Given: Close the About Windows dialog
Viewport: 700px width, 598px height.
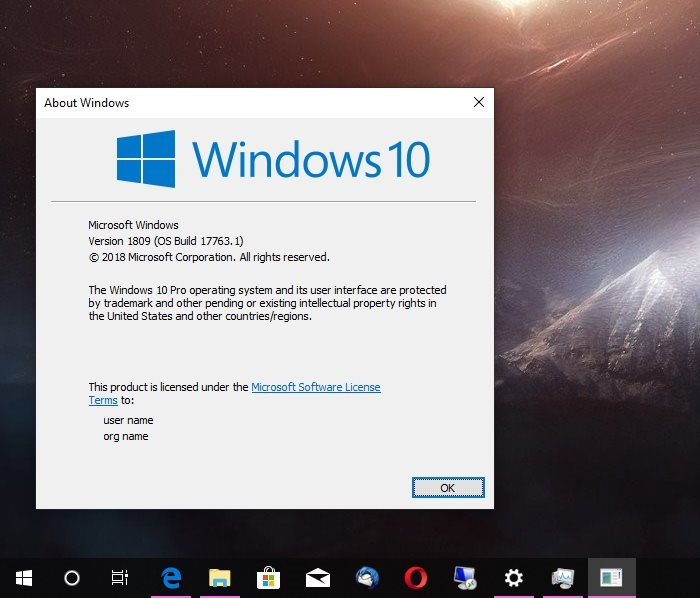Looking at the screenshot, I should [x=479, y=102].
